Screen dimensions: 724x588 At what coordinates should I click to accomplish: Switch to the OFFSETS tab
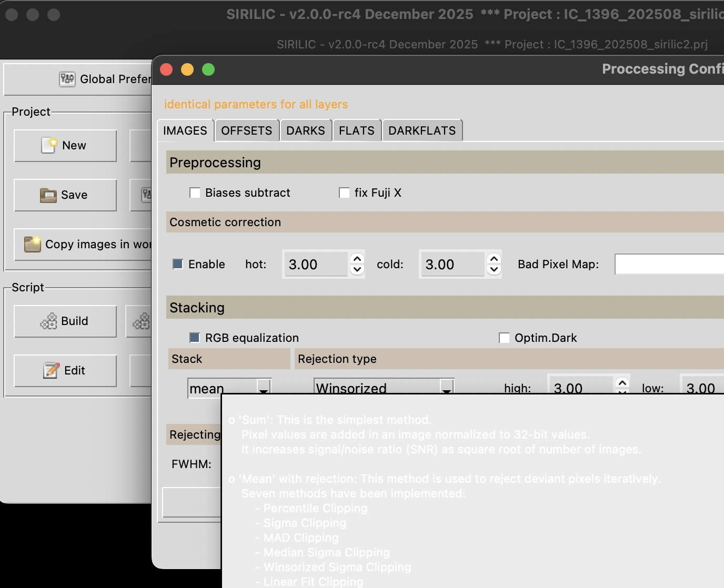(x=247, y=130)
